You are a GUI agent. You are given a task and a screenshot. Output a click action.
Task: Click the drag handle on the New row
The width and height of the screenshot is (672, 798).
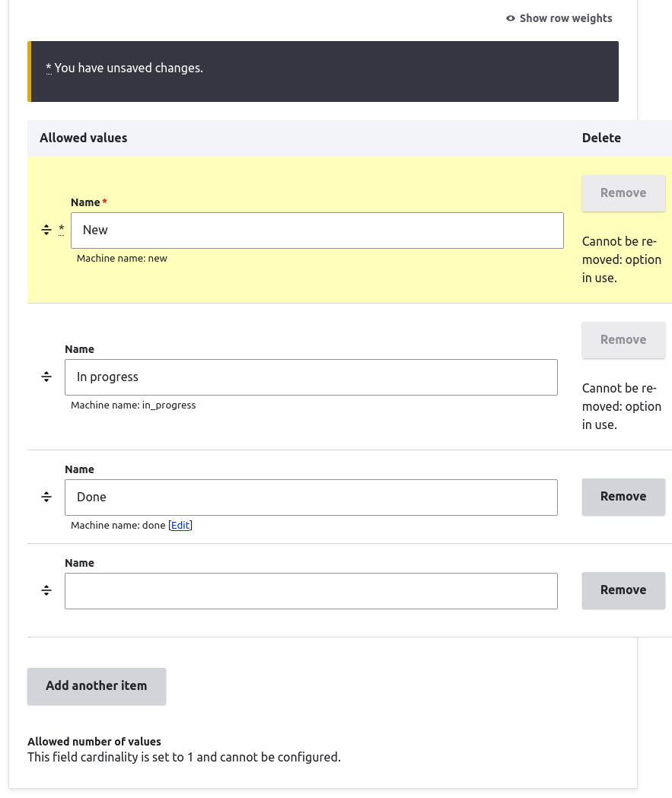[46, 229]
